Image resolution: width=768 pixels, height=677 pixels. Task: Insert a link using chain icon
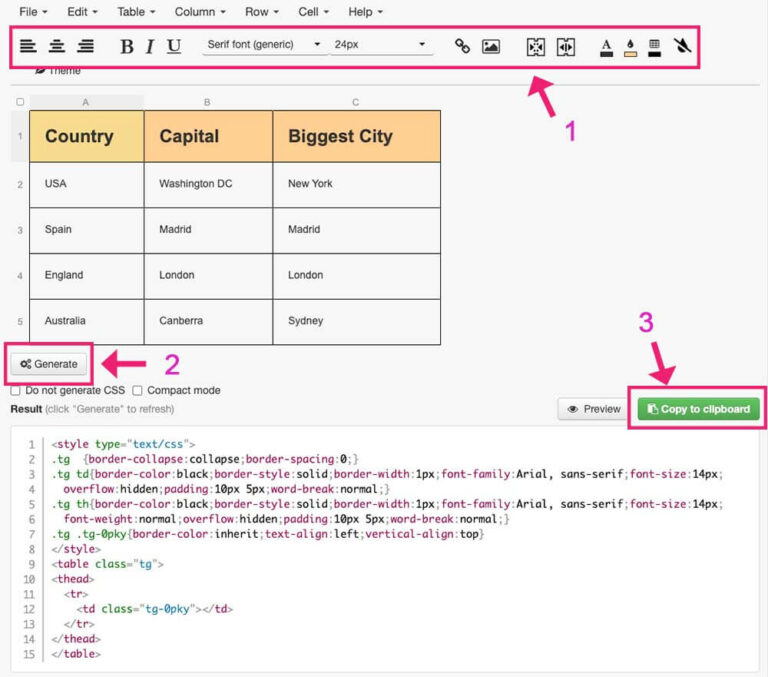(462, 46)
